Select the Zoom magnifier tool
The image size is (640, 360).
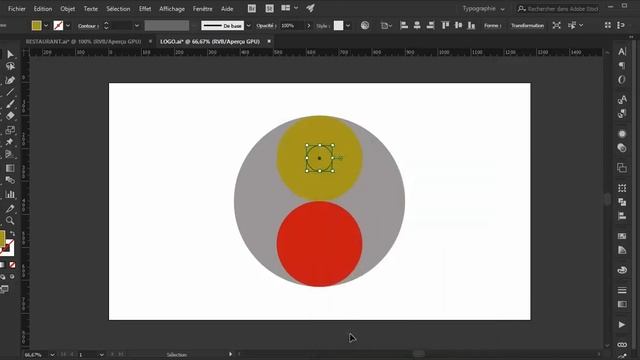(10, 221)
